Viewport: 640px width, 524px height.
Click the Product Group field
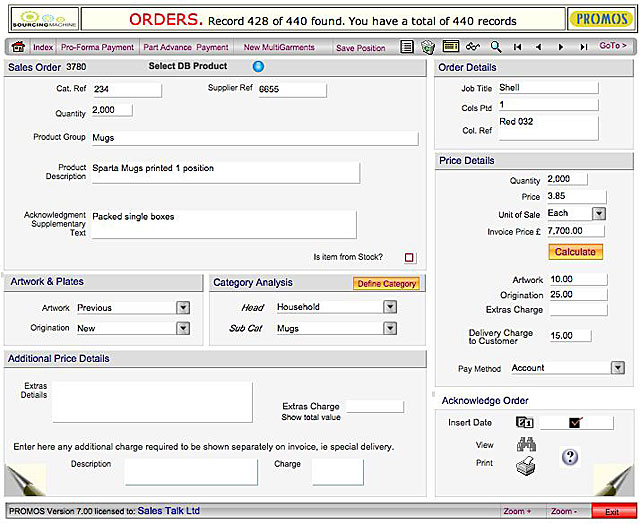pyautogui.click(x=255, y=138)
